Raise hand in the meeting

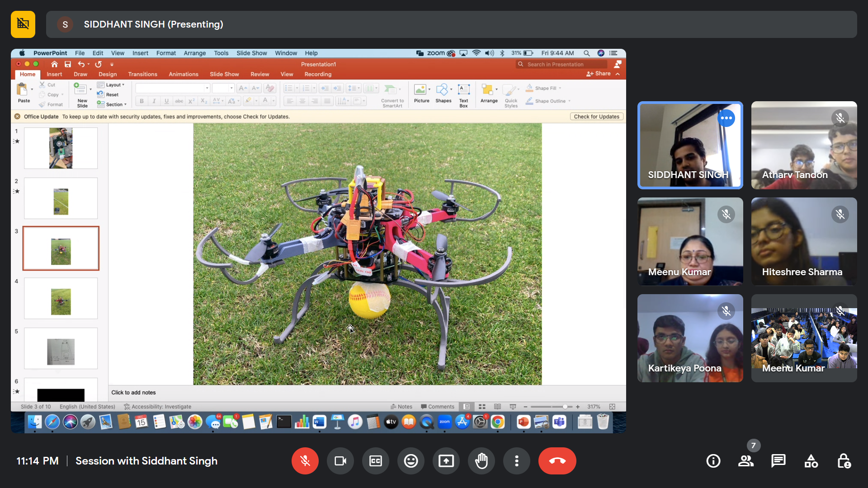pos(481,461)
